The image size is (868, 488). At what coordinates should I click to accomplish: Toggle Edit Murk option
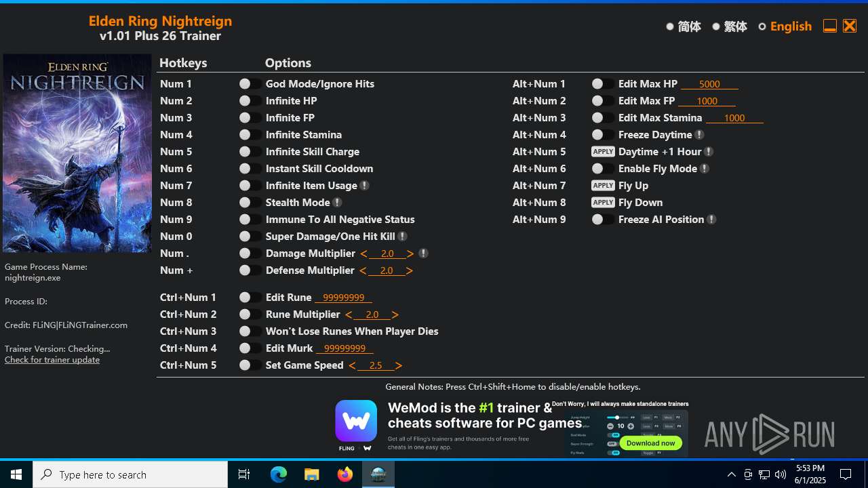click(x=250, y=348)
